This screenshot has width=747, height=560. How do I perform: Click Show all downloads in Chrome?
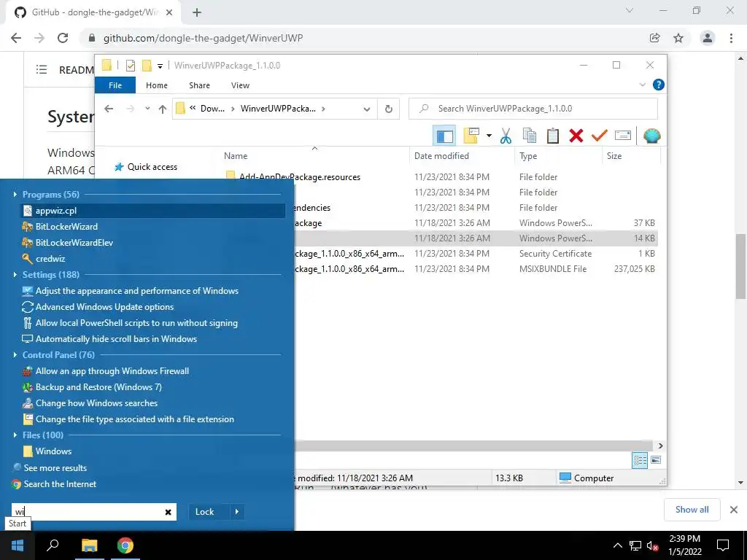pyautogui.click(x=692, y=510)
